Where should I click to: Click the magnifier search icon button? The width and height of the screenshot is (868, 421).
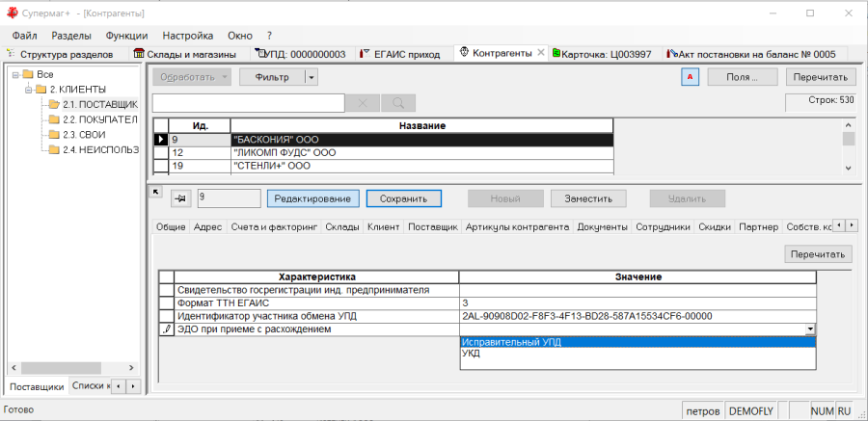pos(398,103)
